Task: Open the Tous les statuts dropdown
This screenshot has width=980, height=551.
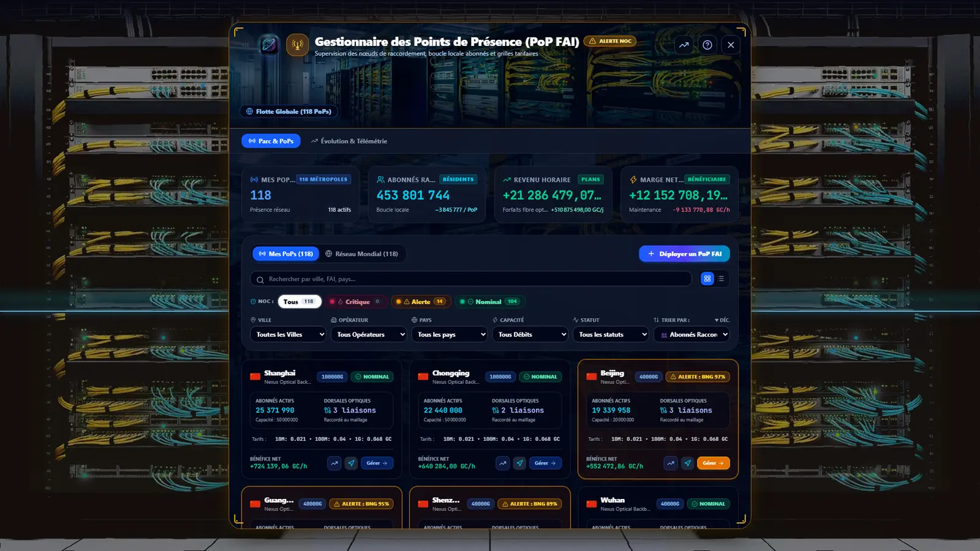Action: tap(611, 334)
